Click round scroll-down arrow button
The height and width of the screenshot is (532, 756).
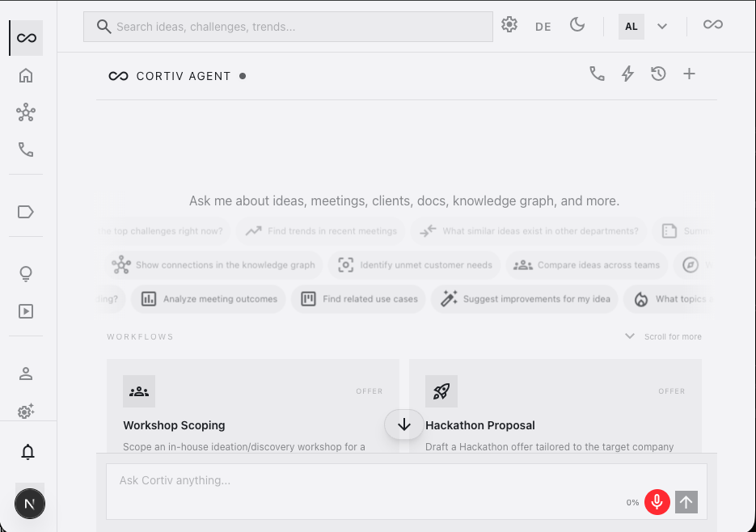[404, 424]
